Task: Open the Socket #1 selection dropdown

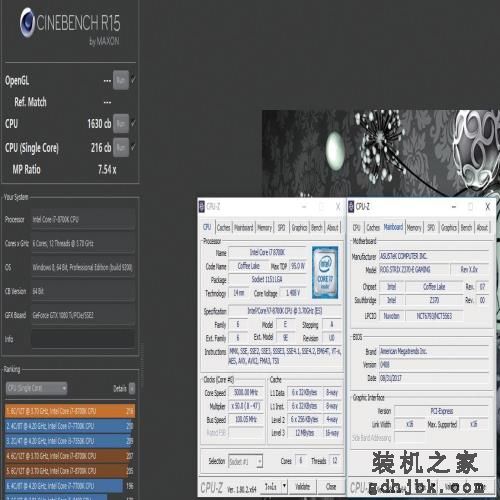Action: 246,461
